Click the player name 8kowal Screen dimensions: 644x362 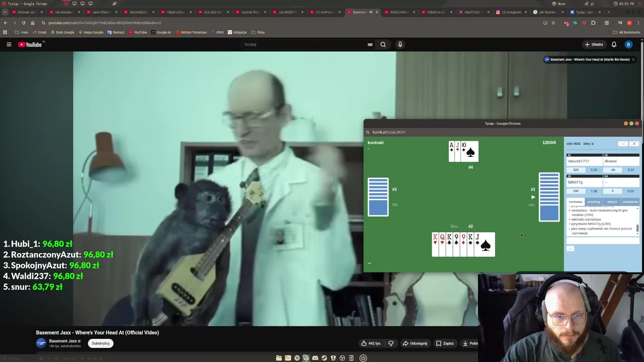tap(611, 161)
